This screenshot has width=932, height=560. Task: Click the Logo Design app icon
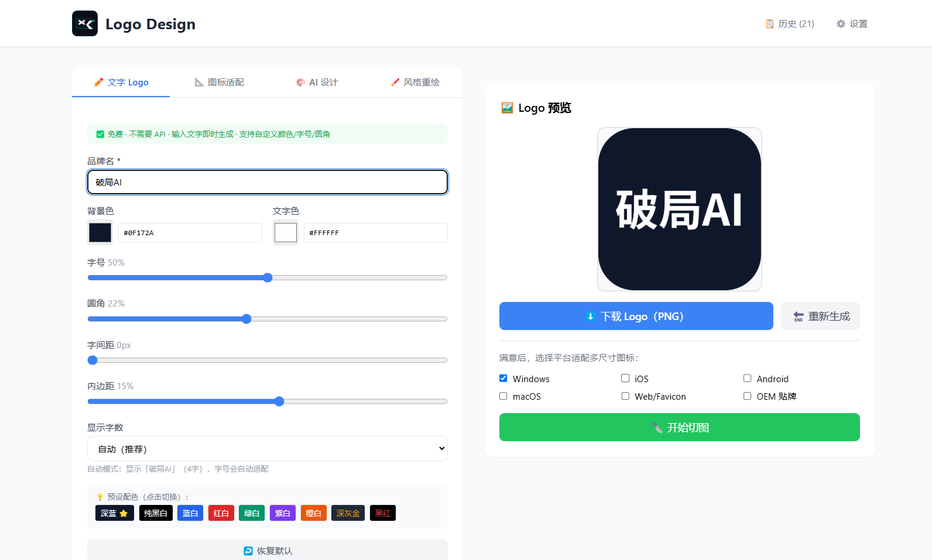(x=85, y=23)
